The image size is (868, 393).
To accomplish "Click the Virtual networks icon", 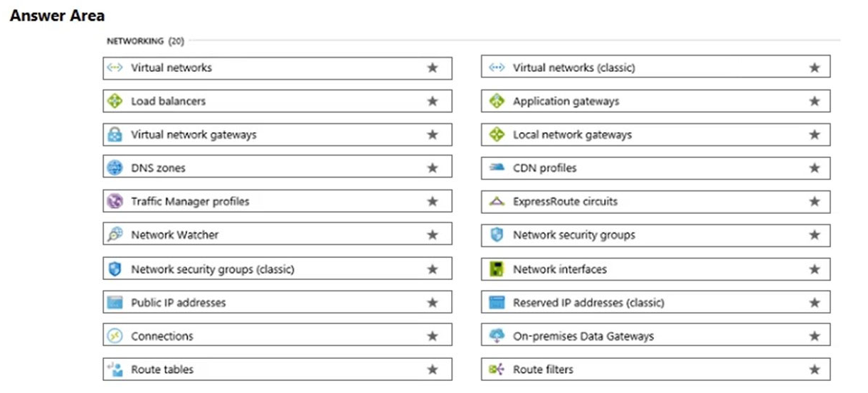I will pyautogui.click(x=115, y=68).
